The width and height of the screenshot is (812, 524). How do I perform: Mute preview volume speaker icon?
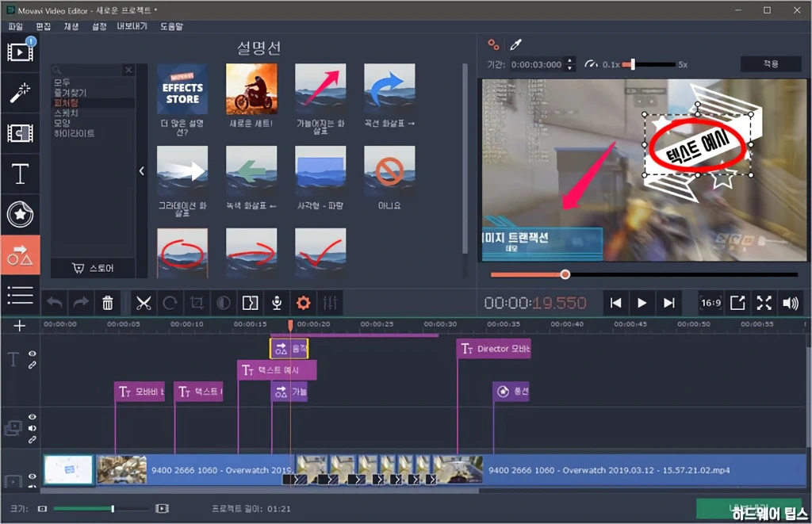791,303
